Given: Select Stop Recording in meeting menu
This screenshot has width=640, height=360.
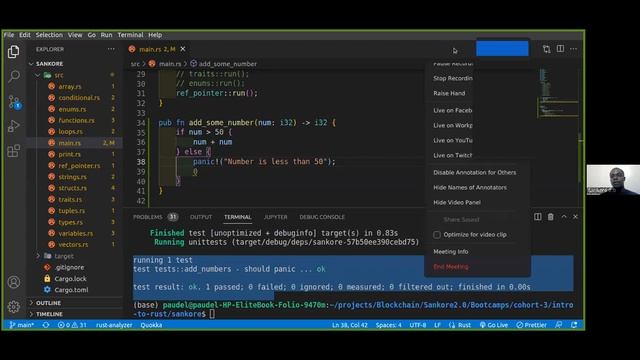Looking at the screenshot, I should coord(453,78).
